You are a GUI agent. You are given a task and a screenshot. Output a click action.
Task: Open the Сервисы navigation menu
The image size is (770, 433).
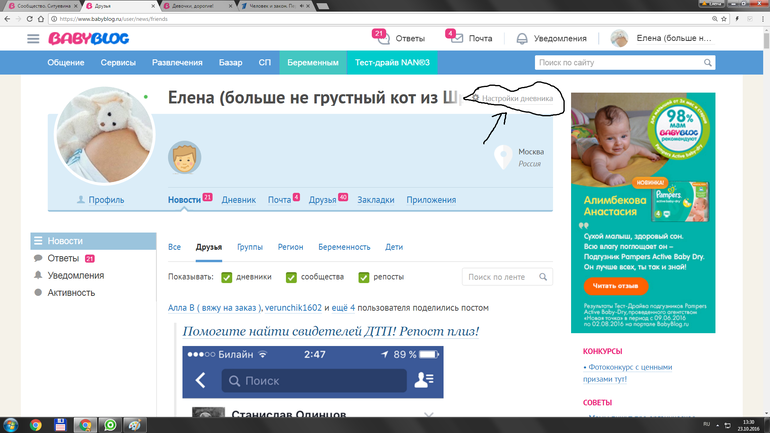(x=118, y=63)
